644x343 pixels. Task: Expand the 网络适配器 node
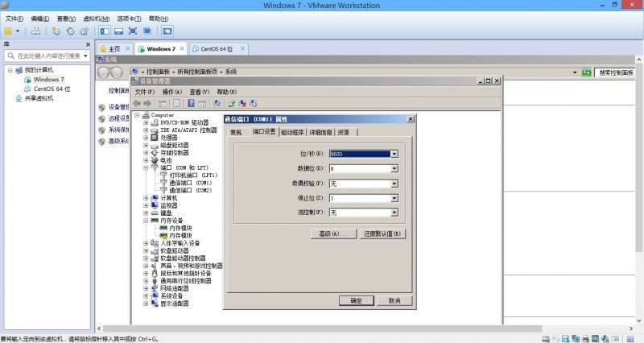tap(146, 288)
